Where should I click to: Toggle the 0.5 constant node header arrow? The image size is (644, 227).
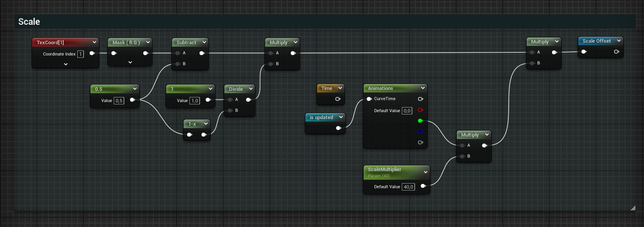tap(135, 89)
